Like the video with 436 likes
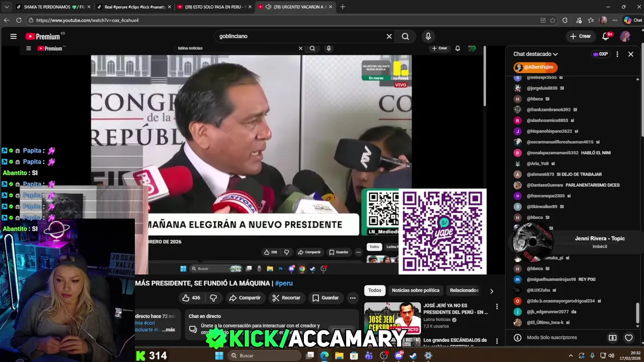Image resolution: width=644 pixels, height=362 pixels. pos(191,298)
